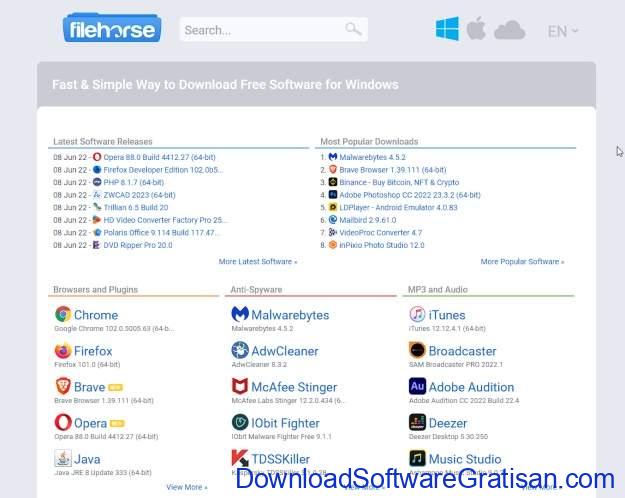The image size is (625, 498).
Task: Open the Chrome title link
Action: pyautogui.click(x=96, y=315)
